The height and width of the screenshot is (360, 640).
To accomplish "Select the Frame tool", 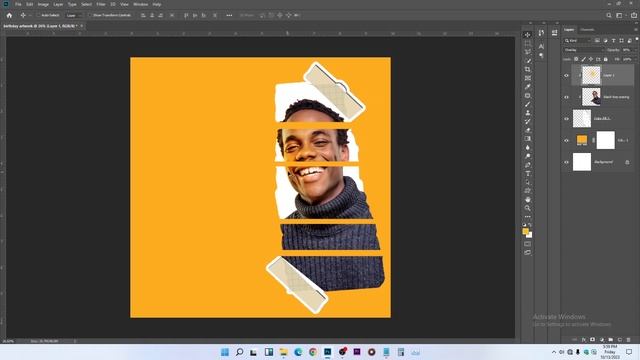I will (x=527, y=78).
